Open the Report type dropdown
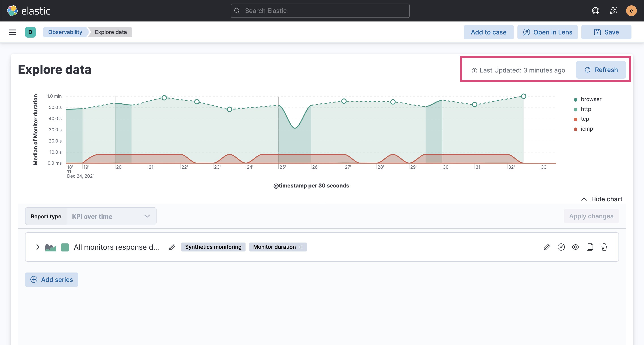 click(x=111, y=216)
